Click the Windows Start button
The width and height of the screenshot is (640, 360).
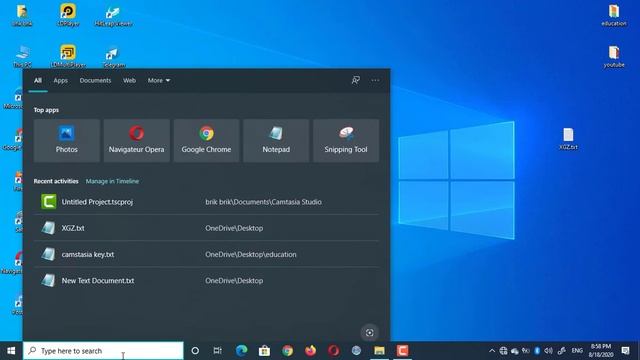(11, 351)
